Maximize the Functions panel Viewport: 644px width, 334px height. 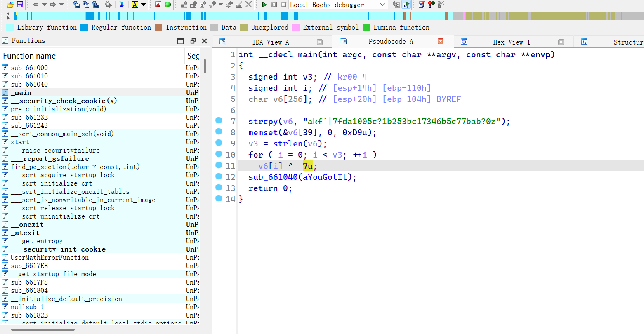pos(180,41)
